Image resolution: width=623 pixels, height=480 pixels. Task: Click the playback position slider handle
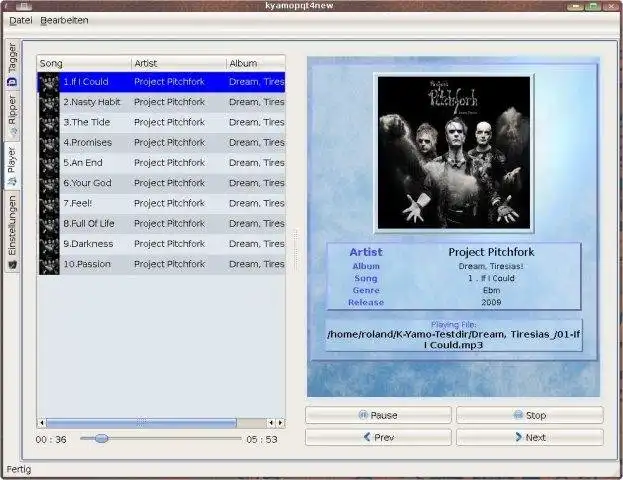(101, 438)
